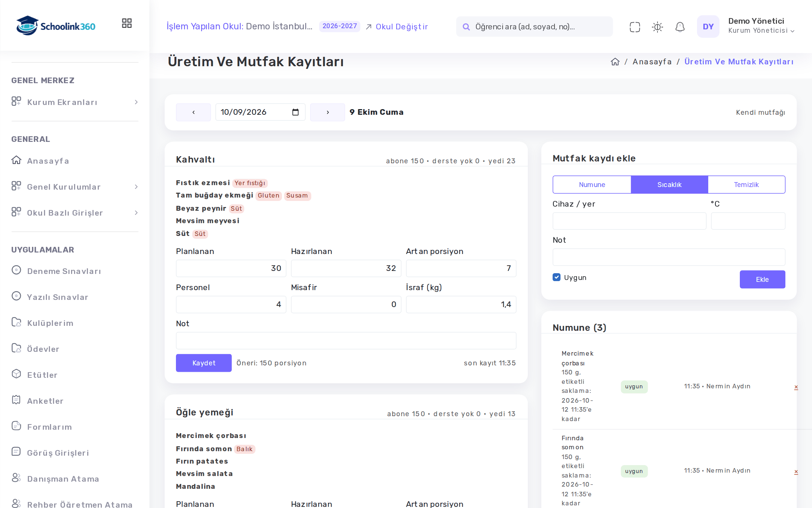Switch theme with the sun icon
This screenshot has height=508, width=812.
657,27
